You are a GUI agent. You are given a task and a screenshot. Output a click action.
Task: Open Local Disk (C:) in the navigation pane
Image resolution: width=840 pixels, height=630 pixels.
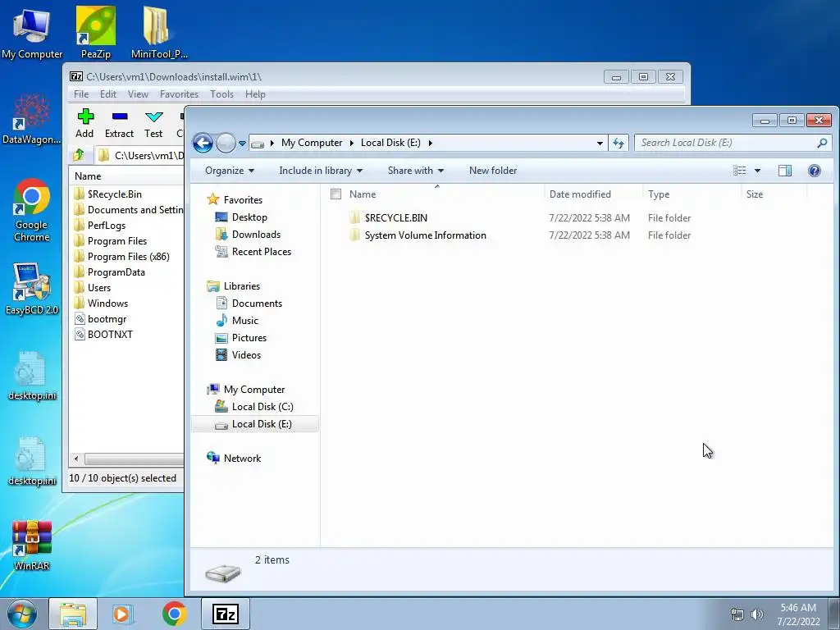(x=262, y=407)
